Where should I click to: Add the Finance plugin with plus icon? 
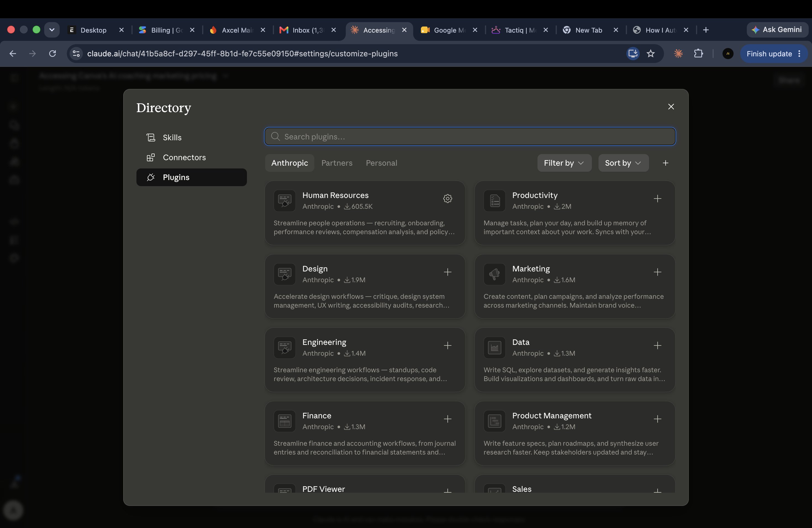[448, 419]
